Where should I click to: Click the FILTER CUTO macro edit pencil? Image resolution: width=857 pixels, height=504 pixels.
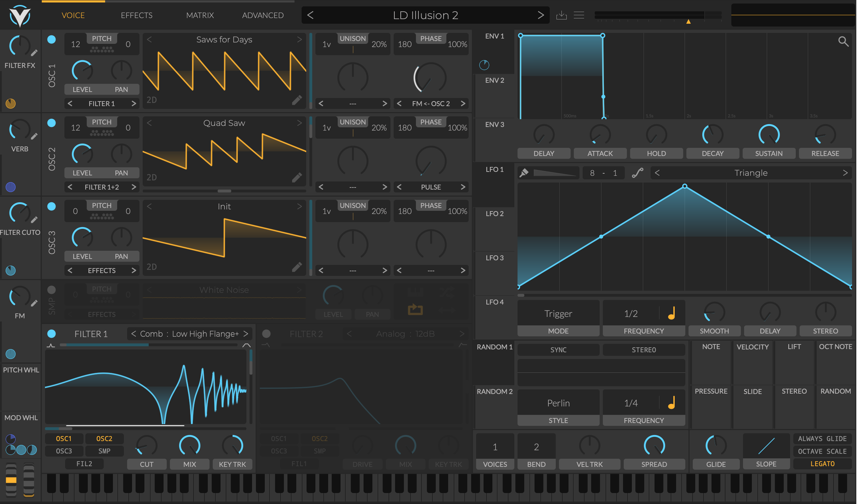point(34,220)
